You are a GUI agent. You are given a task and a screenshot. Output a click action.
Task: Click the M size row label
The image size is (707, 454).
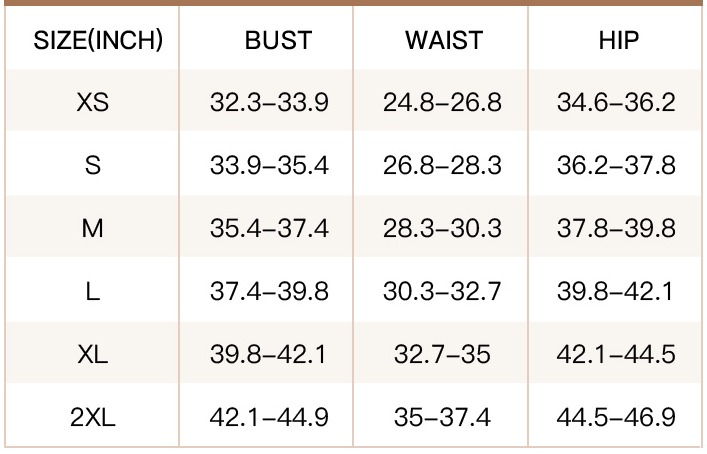[x=92, y=228]
